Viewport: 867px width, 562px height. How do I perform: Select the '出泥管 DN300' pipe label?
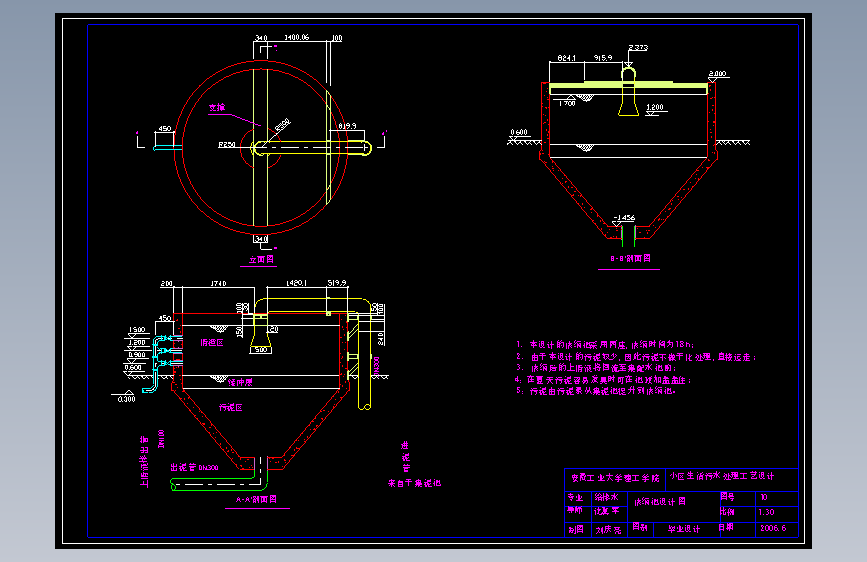pos(194,467)
